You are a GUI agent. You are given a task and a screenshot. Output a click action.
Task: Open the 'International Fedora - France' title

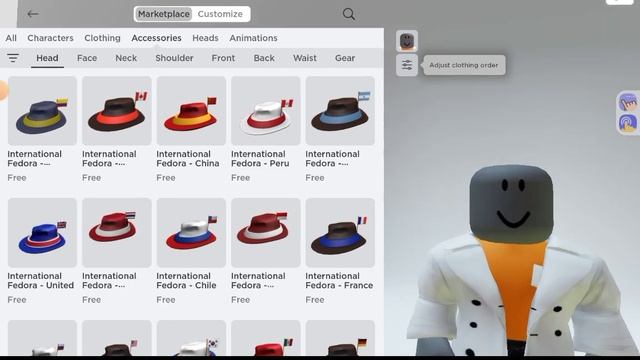click(339, 281)
